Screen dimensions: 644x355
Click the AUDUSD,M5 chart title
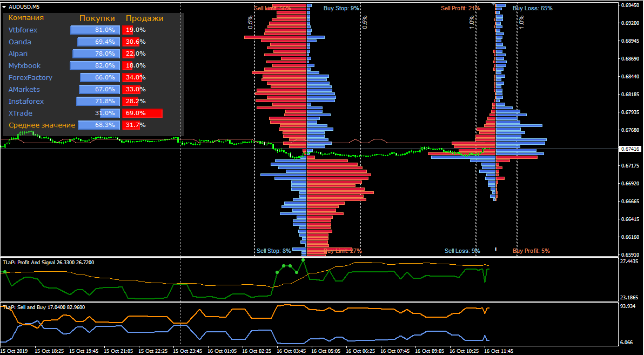point(24,6)
